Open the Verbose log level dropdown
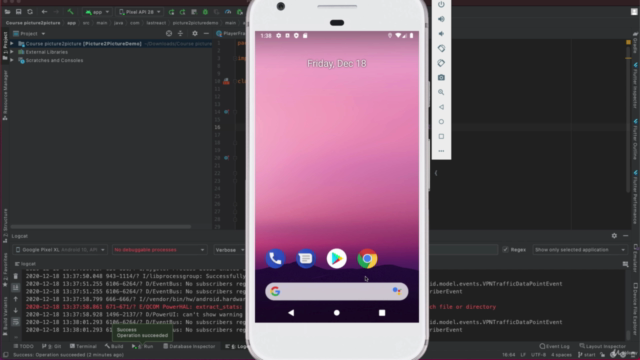 point(229,250)
